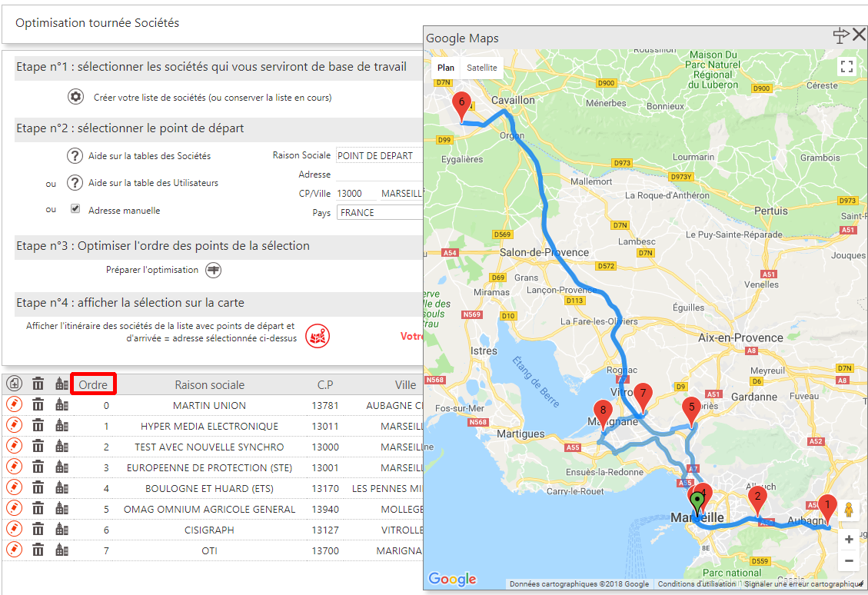The width and height of the screenshot is (868, 595).
Task: Click the Street View pegman on the map
Action: pos(849,510)
